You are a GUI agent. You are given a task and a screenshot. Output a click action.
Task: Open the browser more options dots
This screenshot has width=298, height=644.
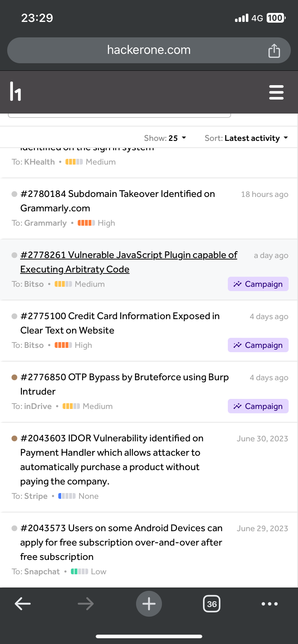tap(270, 604)
